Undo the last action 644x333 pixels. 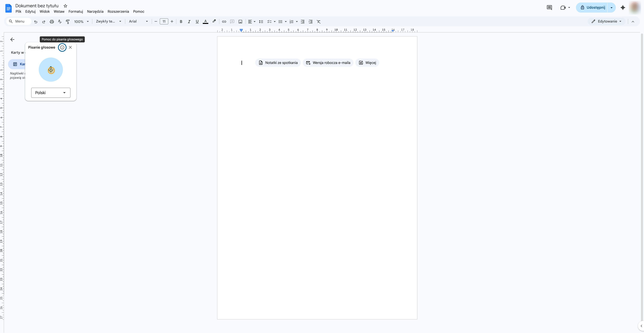click(36, 22)
